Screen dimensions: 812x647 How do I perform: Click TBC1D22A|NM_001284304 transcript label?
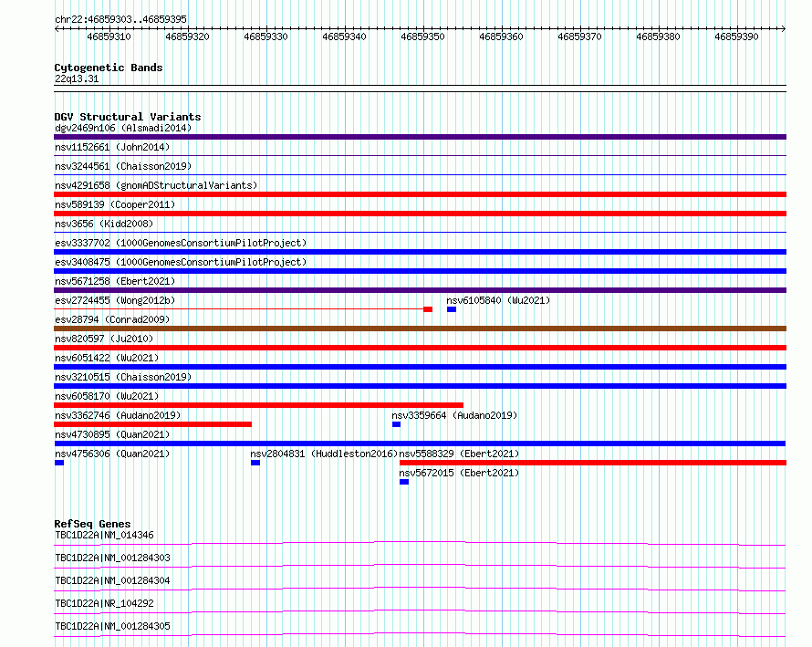pyautogui.click(x=112, y=580)
